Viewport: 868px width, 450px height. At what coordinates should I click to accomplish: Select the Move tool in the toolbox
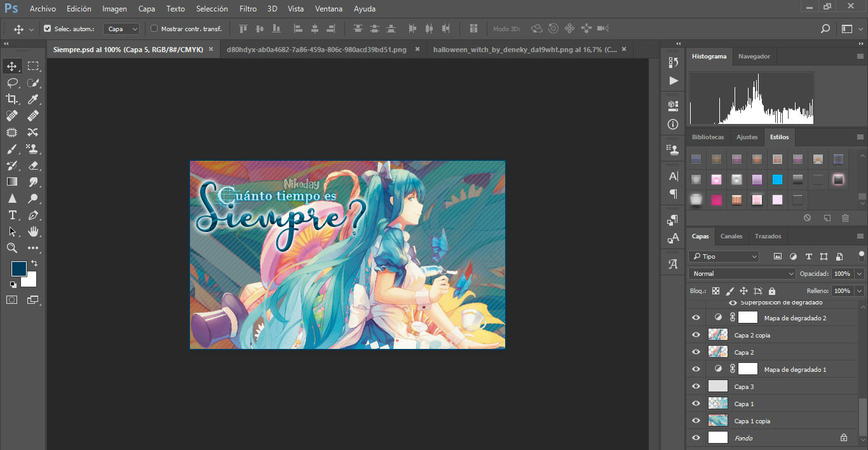click(12, 66)
